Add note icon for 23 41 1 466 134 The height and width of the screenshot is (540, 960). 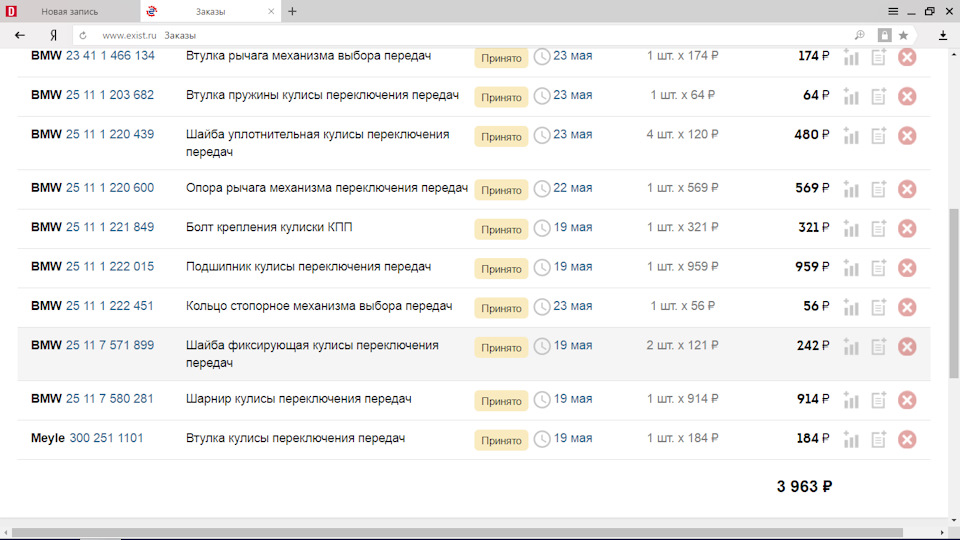click(x=879, y=57)
